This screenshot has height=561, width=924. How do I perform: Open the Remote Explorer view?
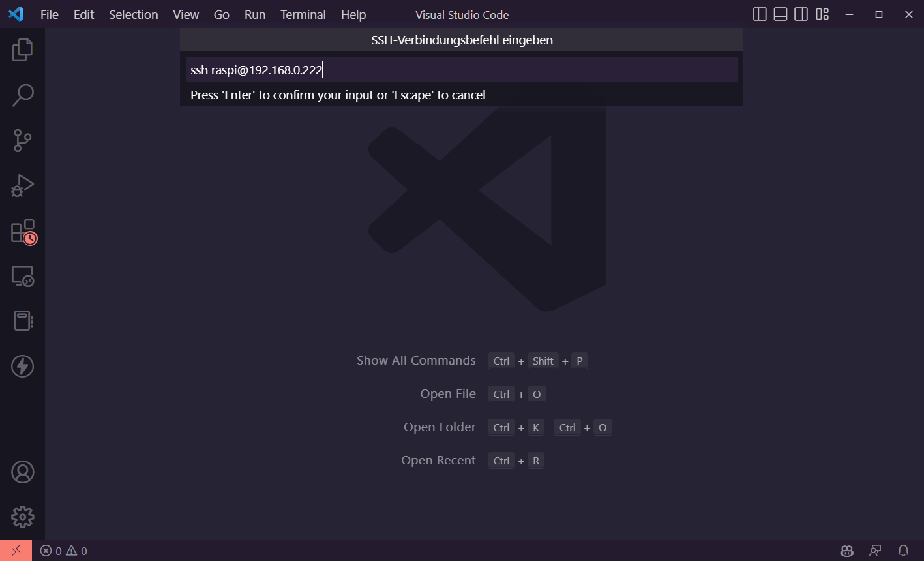[22, 277]
